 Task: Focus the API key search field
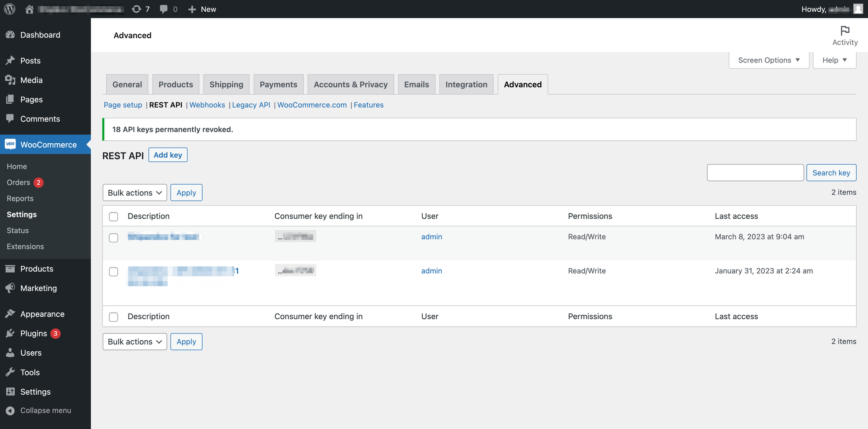[755, 173]
